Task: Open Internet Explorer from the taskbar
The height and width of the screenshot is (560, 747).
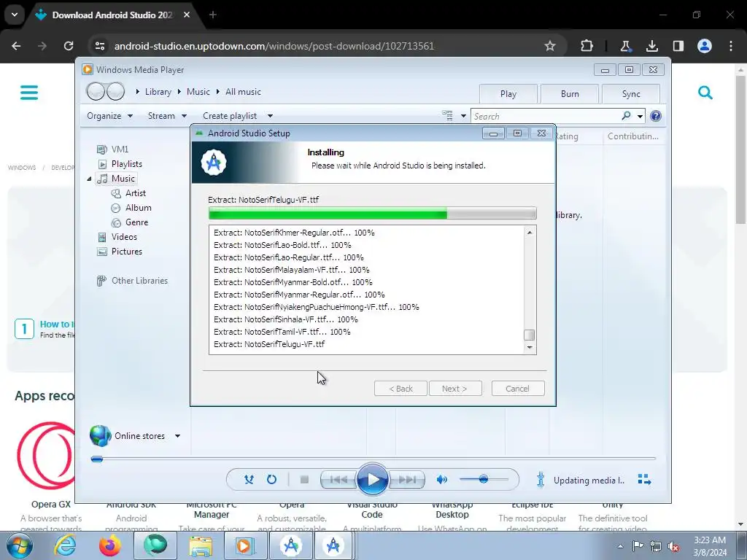Action: (x=65, y=545)
